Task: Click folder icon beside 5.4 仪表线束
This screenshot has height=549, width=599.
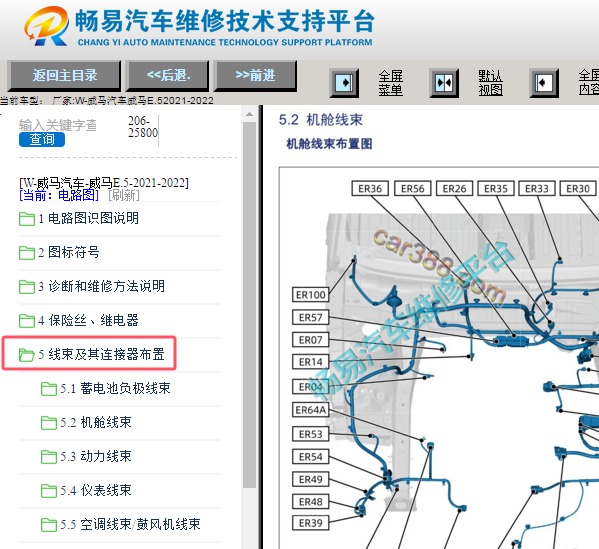Action: pyautogui.click(x=49, y=491)
